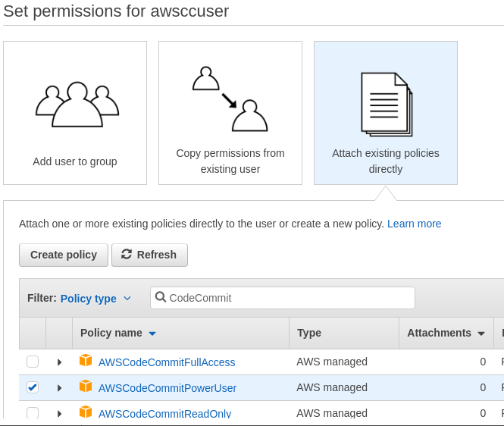The height and width of the screenshot is (426, 504).
Task: Select Copy permissions from existing user
Action: click(x=230, y=113)
